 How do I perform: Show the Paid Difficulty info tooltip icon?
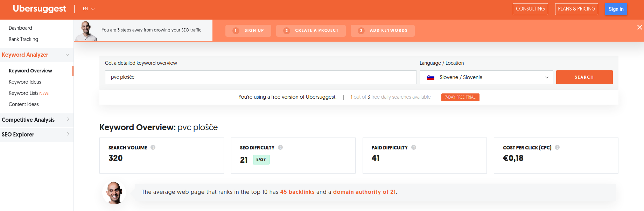414,147
